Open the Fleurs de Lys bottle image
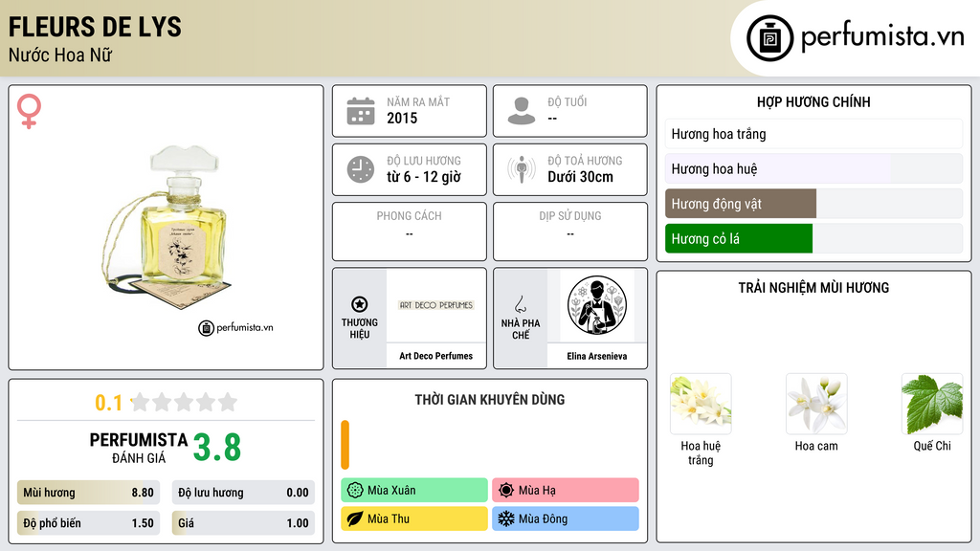Image resolution: width=980 pixels, height=551 pixels. click(x=167, y=228)
